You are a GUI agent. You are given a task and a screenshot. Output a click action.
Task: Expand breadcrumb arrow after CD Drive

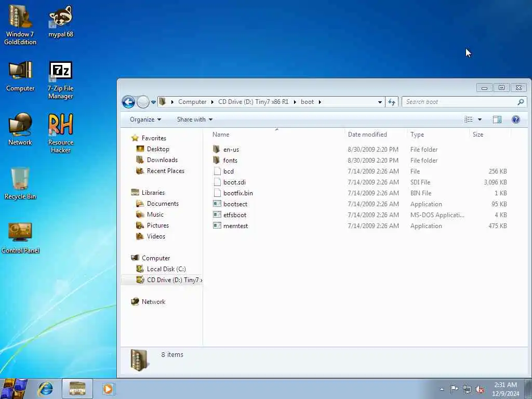coord(295,102)
